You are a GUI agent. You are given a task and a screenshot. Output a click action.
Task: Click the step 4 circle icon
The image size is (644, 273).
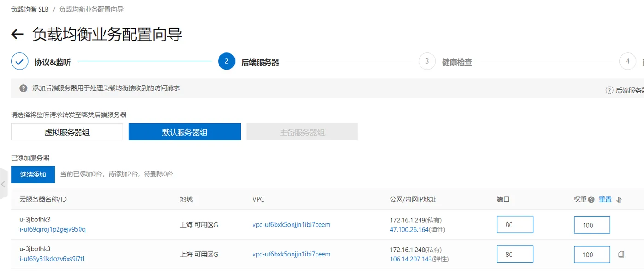pyautogui.click(x=627, y=61)
